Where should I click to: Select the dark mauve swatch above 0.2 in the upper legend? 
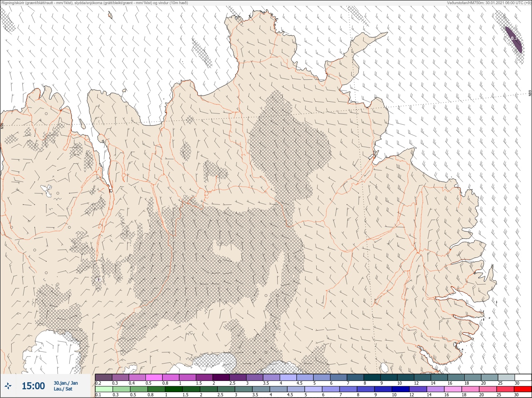click(103, 377)
